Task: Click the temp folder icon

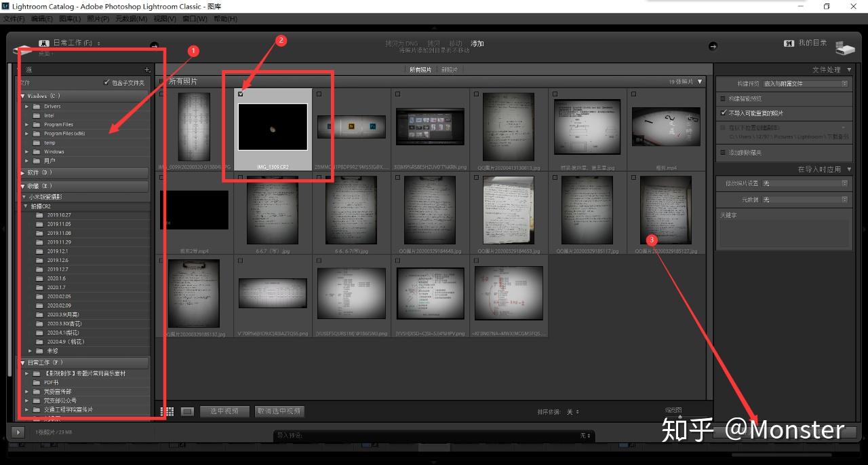Action: click(37, 143)
